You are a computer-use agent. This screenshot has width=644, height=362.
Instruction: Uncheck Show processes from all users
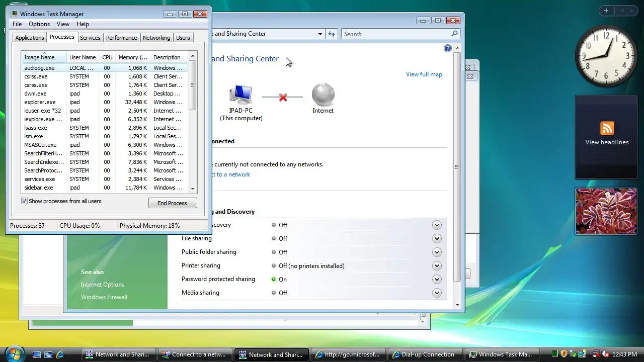[24, 201]
